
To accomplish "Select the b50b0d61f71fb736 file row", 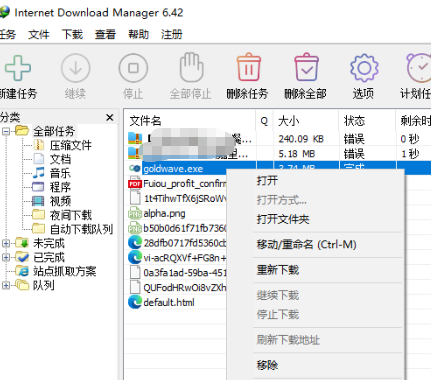I will click(176, 228).
